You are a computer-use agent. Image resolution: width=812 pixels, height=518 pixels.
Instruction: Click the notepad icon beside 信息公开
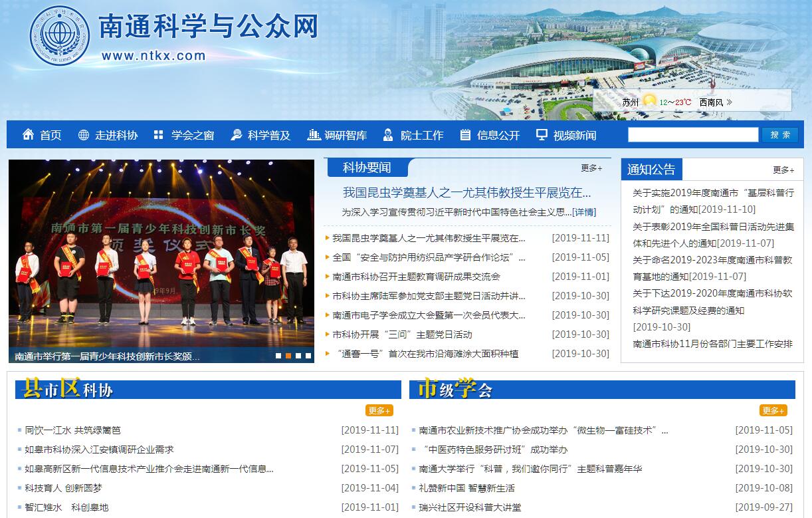click(465, 135)
